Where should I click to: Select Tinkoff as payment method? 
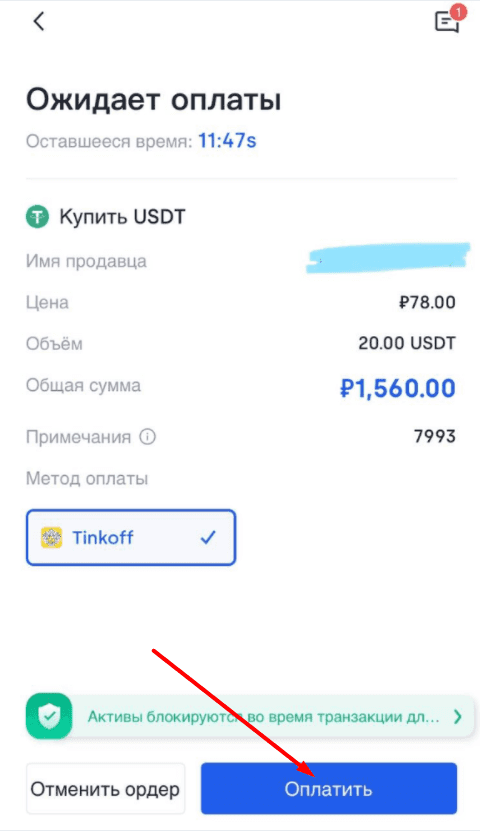coord(131,537)
